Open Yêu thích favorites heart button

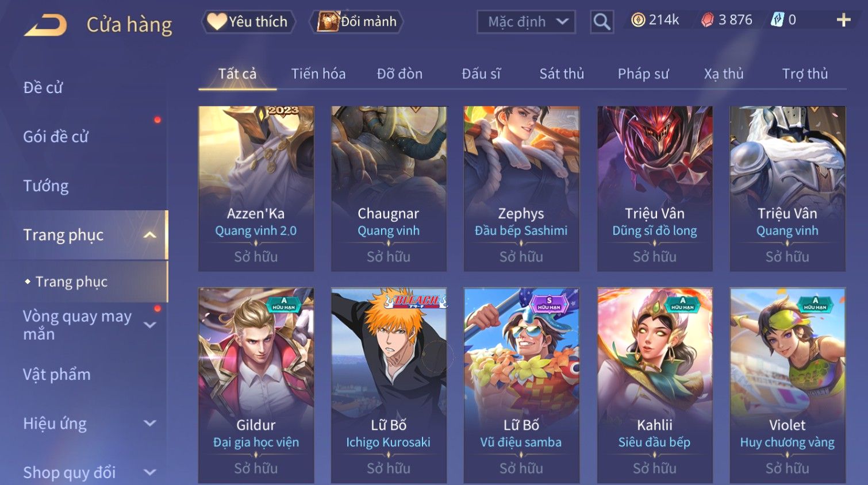pos(248,22)
